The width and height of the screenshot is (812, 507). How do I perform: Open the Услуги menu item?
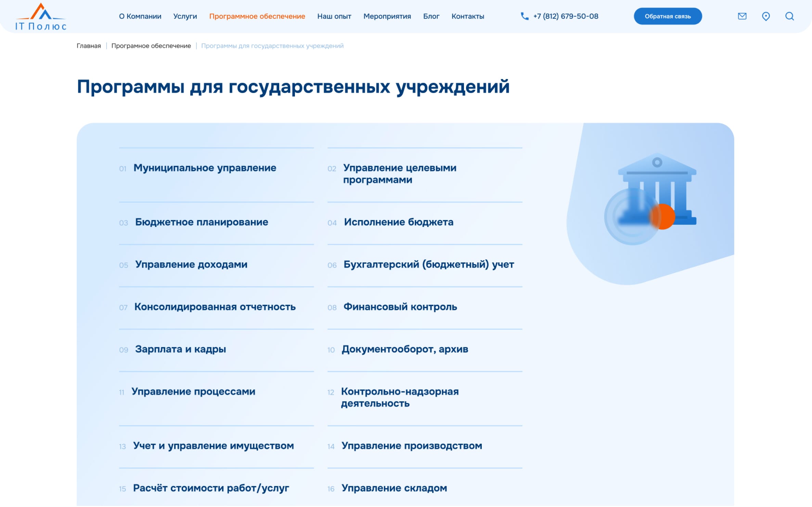pyautogui.click(x=185, y=16)
